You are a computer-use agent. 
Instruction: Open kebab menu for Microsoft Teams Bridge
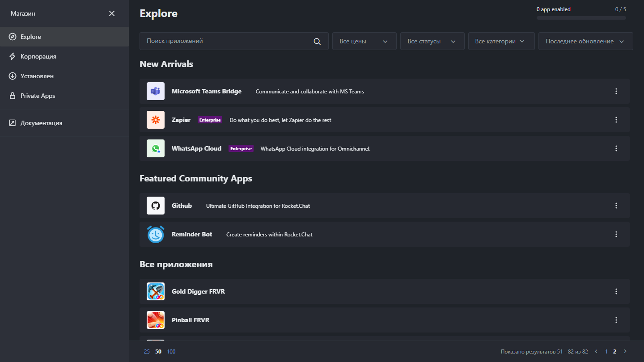click(616, 91)
